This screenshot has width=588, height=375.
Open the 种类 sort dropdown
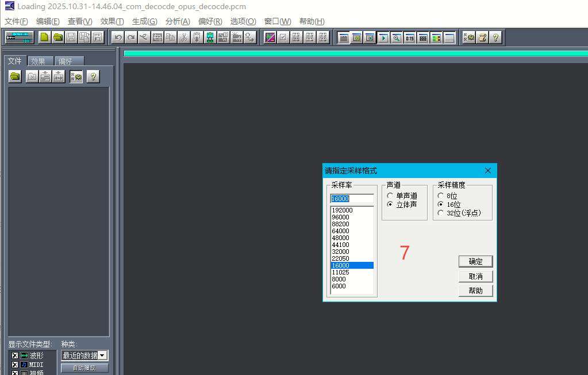[x=102, y=355]
